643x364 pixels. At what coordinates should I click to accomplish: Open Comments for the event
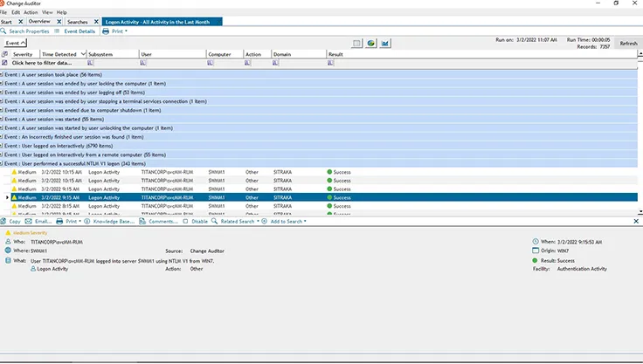[158, 222]
